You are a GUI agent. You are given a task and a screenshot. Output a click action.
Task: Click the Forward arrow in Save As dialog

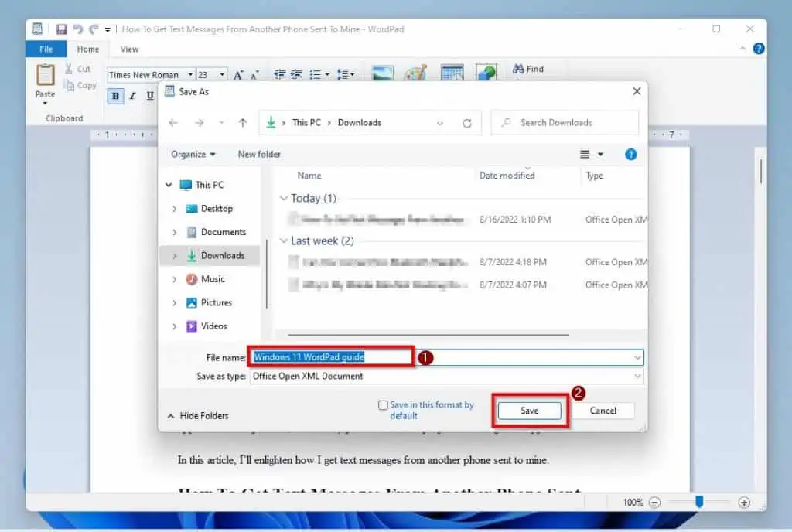tap(199, 123)
